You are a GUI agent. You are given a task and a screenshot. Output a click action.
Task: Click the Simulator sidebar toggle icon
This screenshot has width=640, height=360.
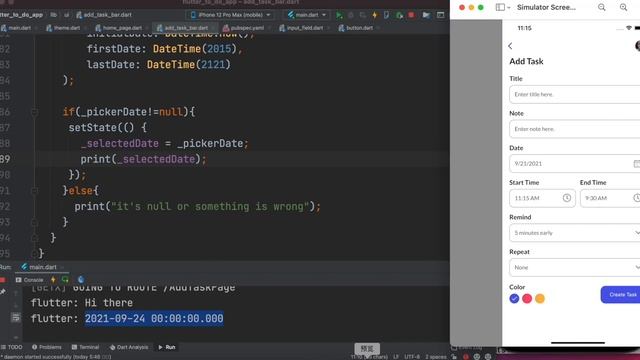pos(500,7)
